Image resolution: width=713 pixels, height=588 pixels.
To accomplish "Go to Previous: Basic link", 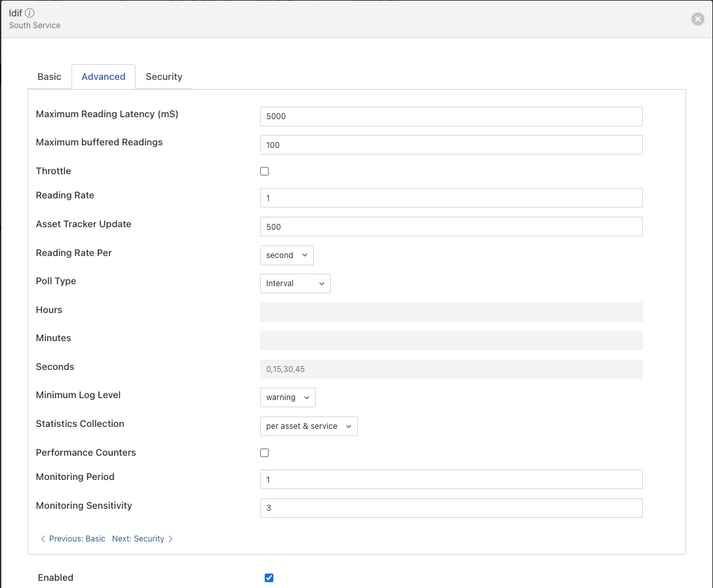I will coord(73,539).
